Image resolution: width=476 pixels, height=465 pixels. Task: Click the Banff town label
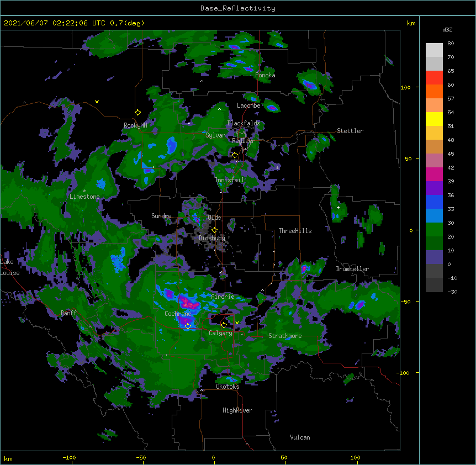click(68, 313)
